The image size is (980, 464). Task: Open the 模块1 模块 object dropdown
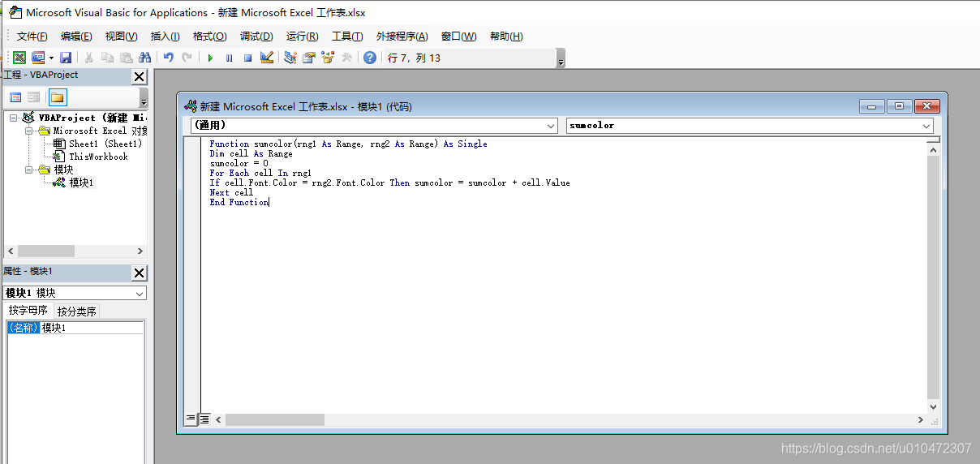[140, 293]
